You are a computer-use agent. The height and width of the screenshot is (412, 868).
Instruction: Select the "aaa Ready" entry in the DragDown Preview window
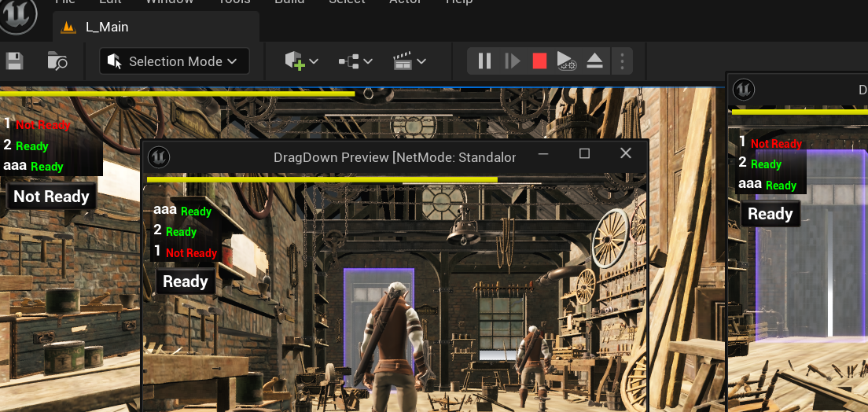(182, 211)
